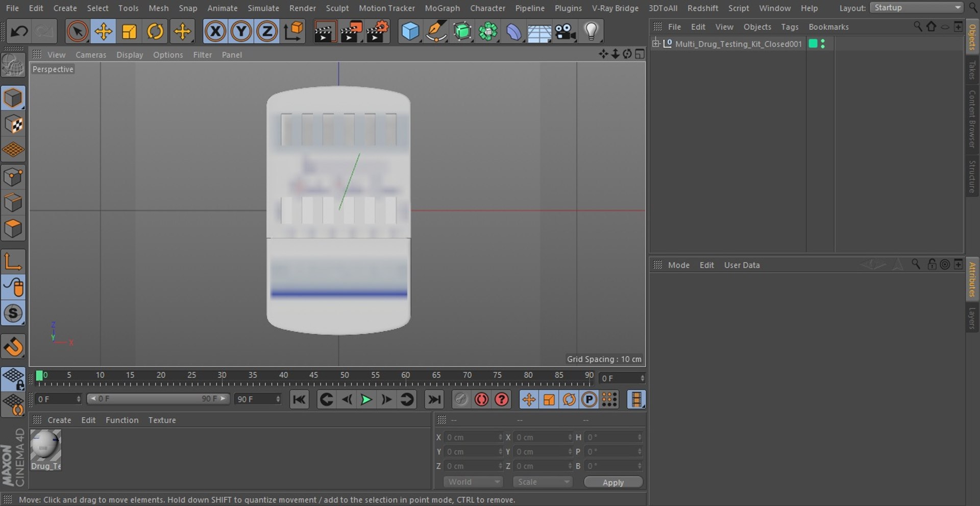Open the Content Browser side tab
The width and height of the screenshot is (980, 506).
972,119
